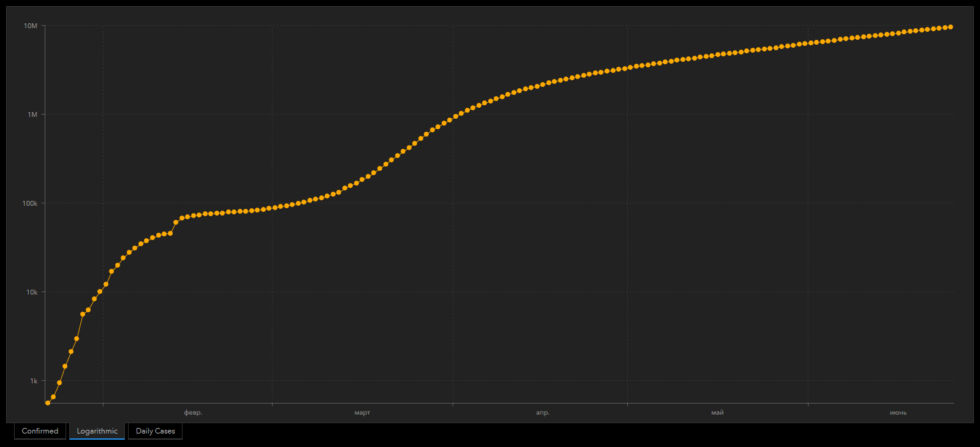Screen dimensions: 980x447
Task: Click the июнь x-axis label
Action: pos(898,413)
